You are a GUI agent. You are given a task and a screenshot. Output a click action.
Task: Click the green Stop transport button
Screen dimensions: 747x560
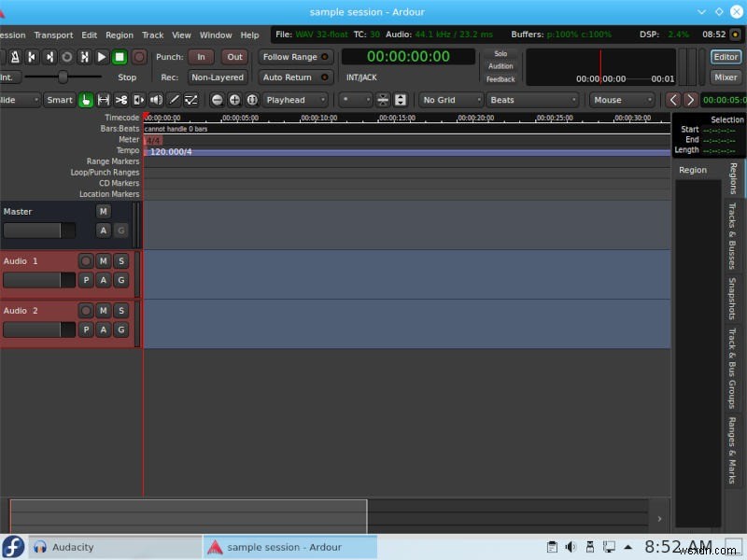[x=120, y=57]
